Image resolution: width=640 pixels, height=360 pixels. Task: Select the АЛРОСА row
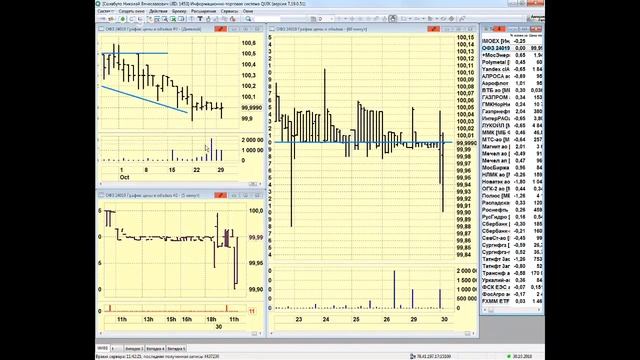pyautogui.click(x=512, y=76)
